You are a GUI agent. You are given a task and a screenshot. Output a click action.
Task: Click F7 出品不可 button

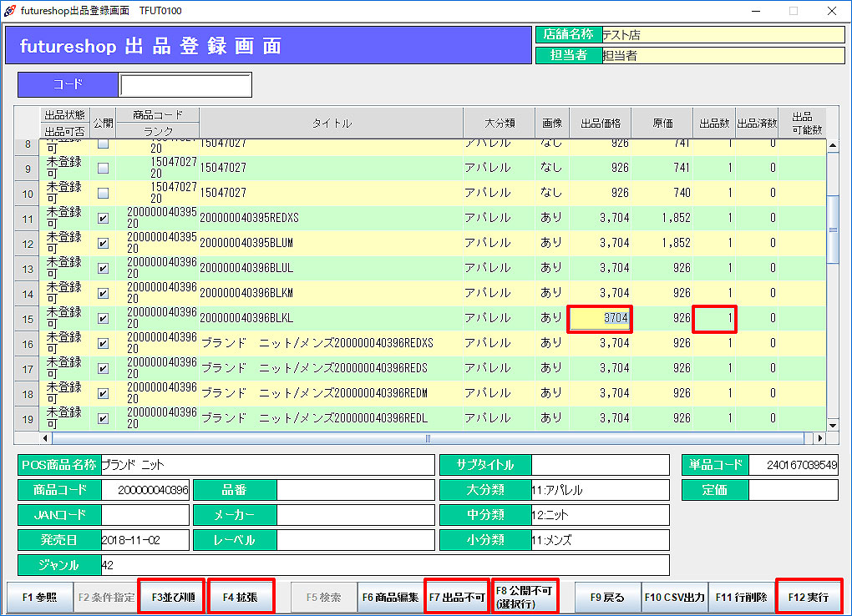(x=457, y=598)
